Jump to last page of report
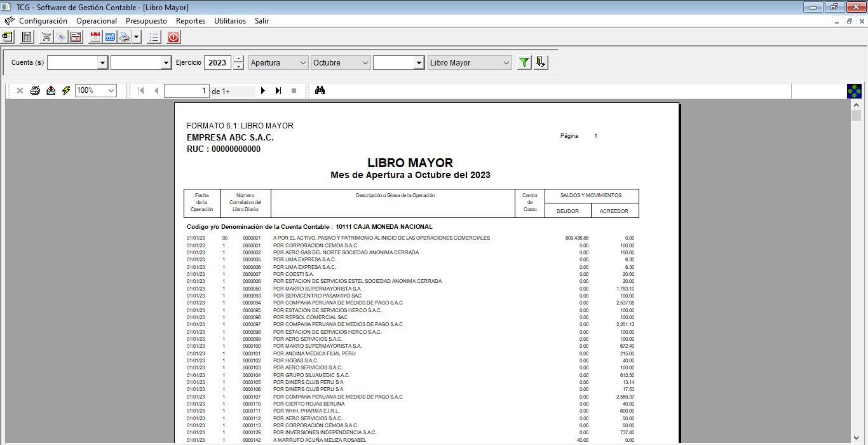 point(278,91)
